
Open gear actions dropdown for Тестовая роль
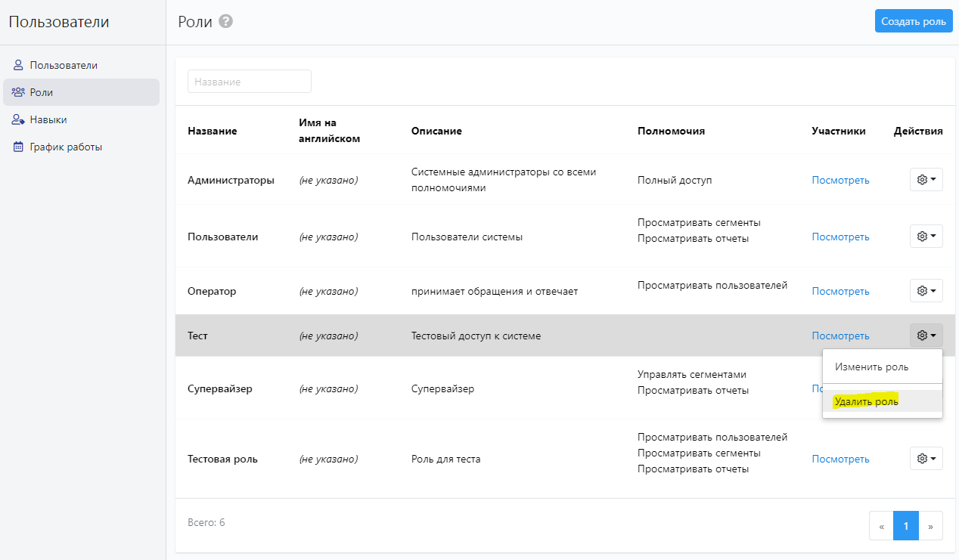click(x=926, y=459)
